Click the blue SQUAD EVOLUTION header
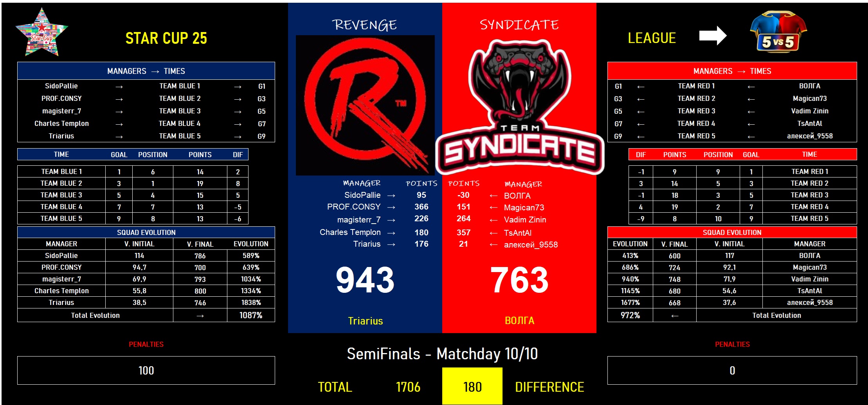 pos(146,232)
